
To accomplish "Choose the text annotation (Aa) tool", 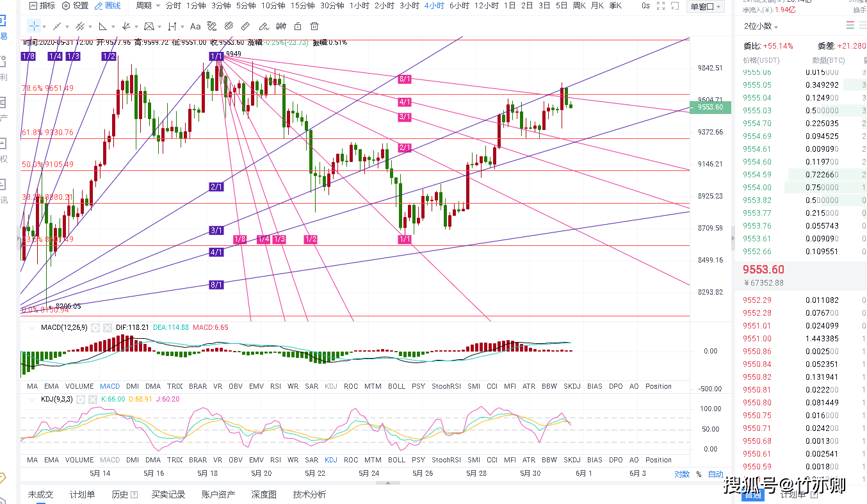I will click(x=195, y=26).
